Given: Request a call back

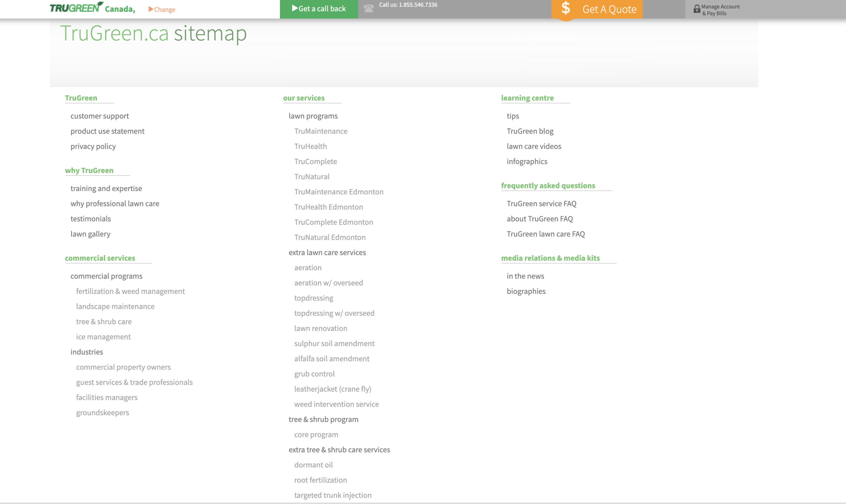Looking at the screenshot, I should pos(319,9).
